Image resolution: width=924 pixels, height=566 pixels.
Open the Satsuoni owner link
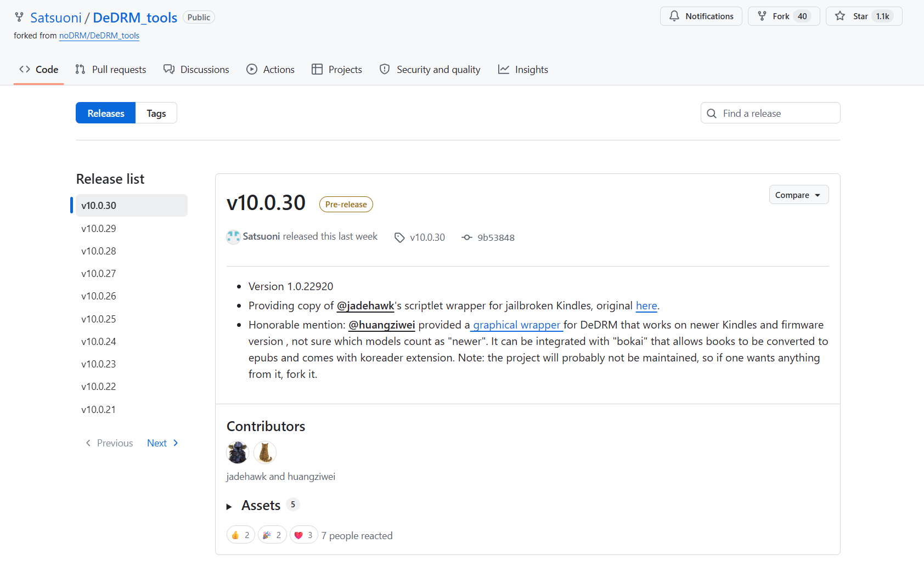click(x=56, y=18)
